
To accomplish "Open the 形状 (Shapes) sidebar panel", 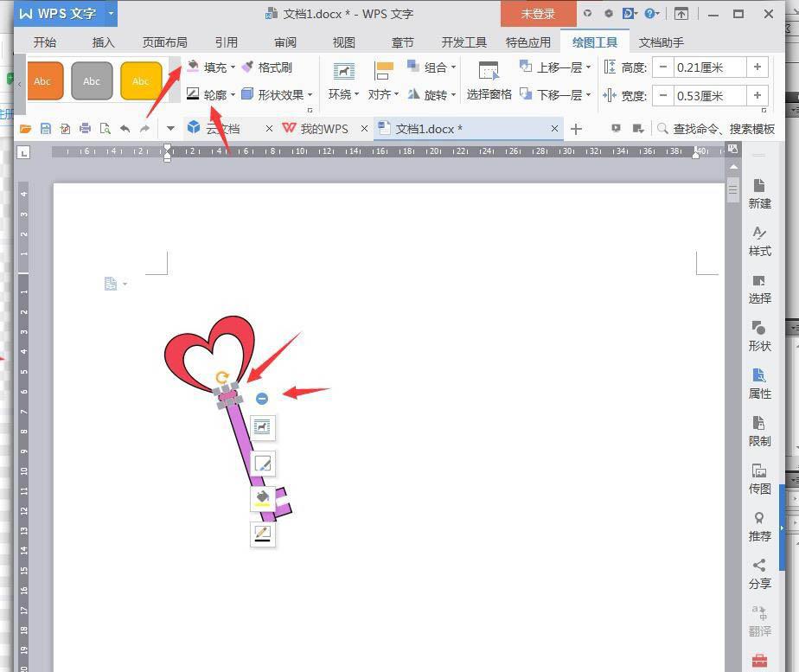I will pyautogui.click(x=759, y=335).
